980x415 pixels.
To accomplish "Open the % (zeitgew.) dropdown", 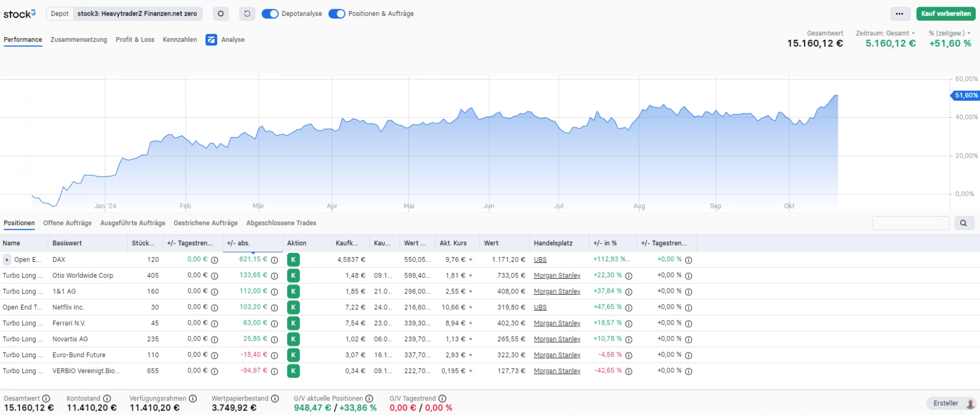I will click(x=949, y=33).
